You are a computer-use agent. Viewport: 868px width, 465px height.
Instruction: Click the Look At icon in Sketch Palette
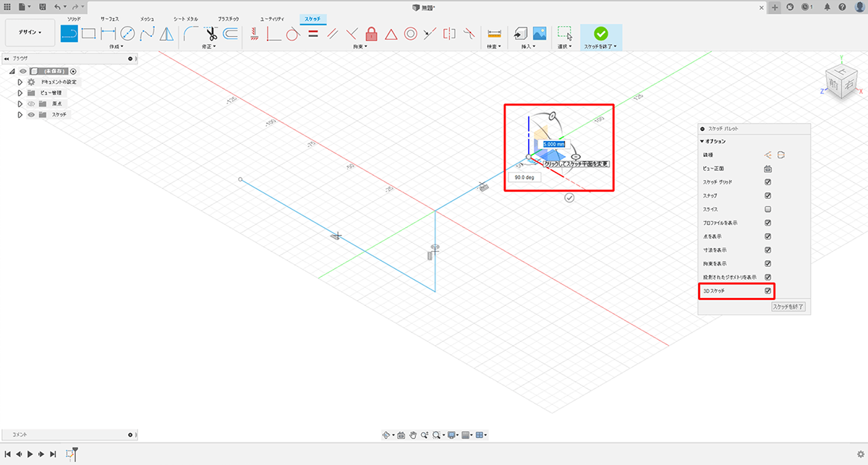pos(768,168)
